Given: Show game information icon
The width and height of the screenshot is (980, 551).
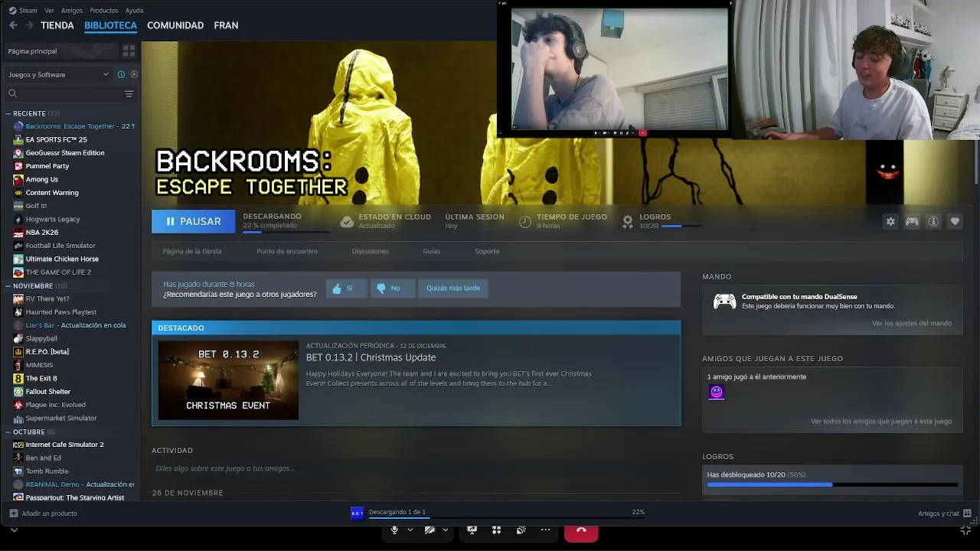Looking at the screenshot, I should [933, 221].
